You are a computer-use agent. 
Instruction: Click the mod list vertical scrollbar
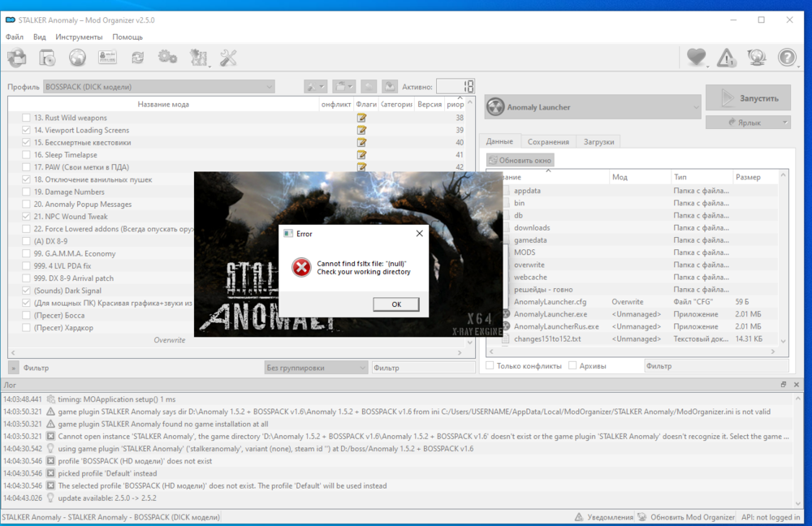click(469, 222)
